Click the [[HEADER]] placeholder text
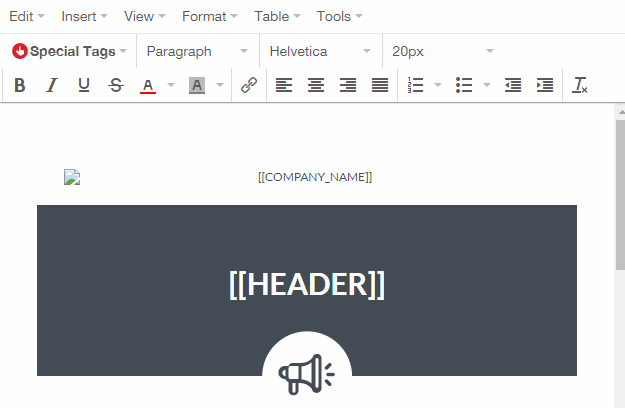Viewport: 625px width, 408px height. (307, 284)
